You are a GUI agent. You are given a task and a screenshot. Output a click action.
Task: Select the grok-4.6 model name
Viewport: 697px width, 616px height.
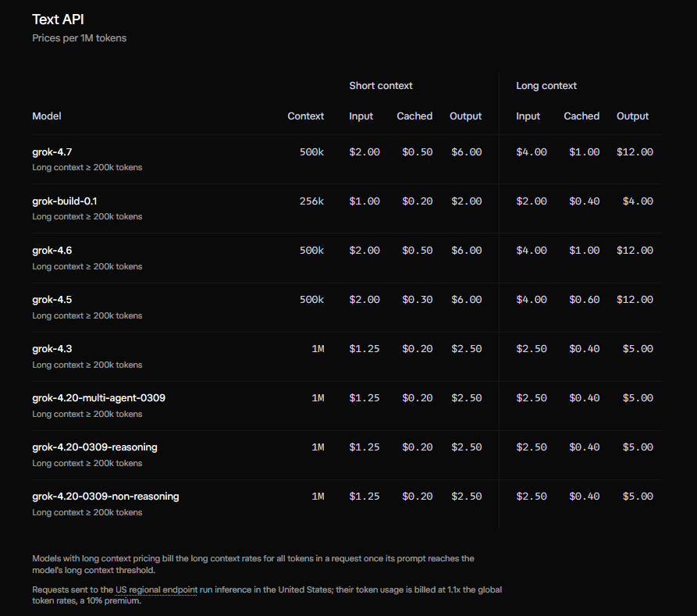52,251
